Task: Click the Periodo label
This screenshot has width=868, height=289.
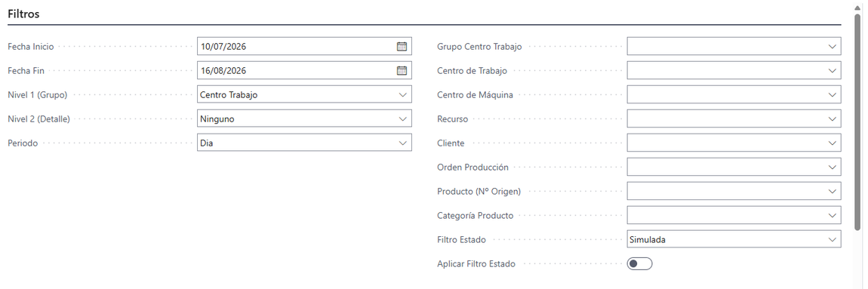Action: [23, 143]
